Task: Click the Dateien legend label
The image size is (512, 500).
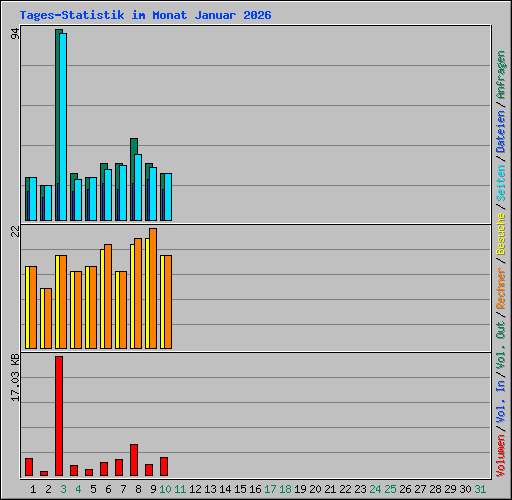Action: (x=501, y=132)
